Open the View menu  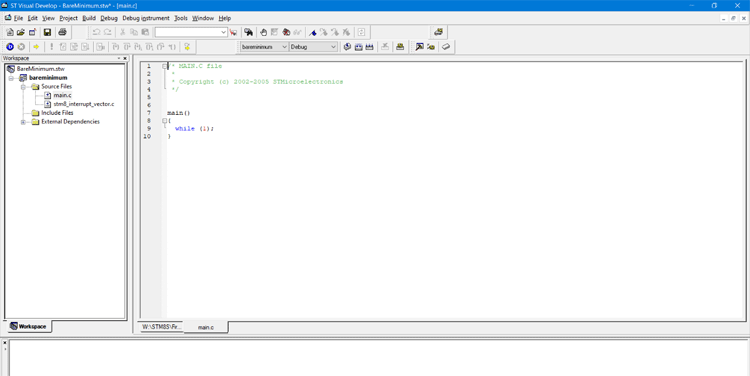point(48,18)
